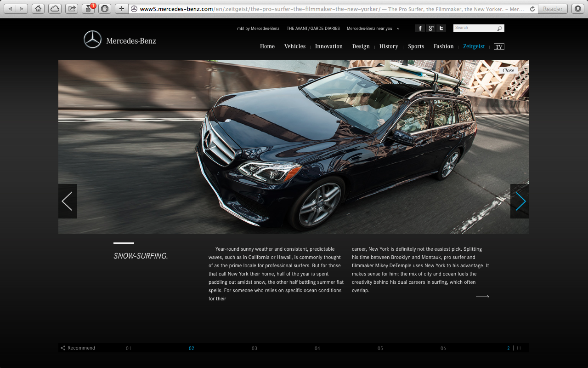
Task: Click the extension icon with red badge
Action: [x=88, y=9]
